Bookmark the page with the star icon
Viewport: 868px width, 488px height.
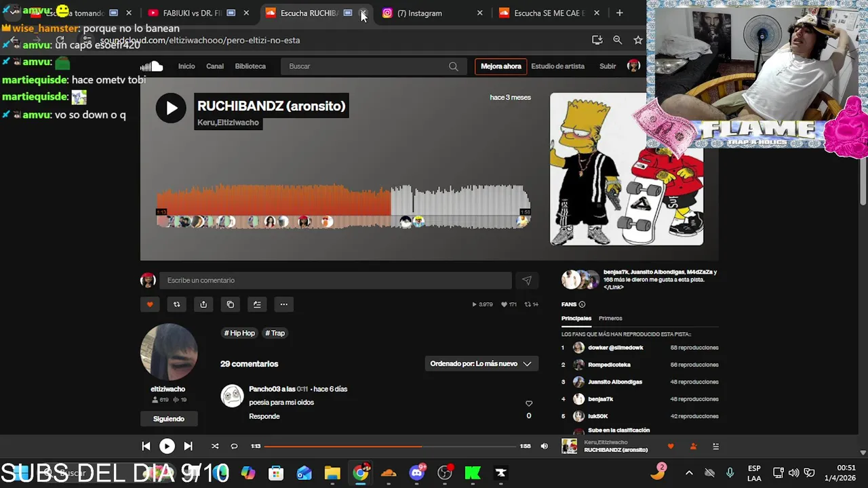(x=638, y=40)
